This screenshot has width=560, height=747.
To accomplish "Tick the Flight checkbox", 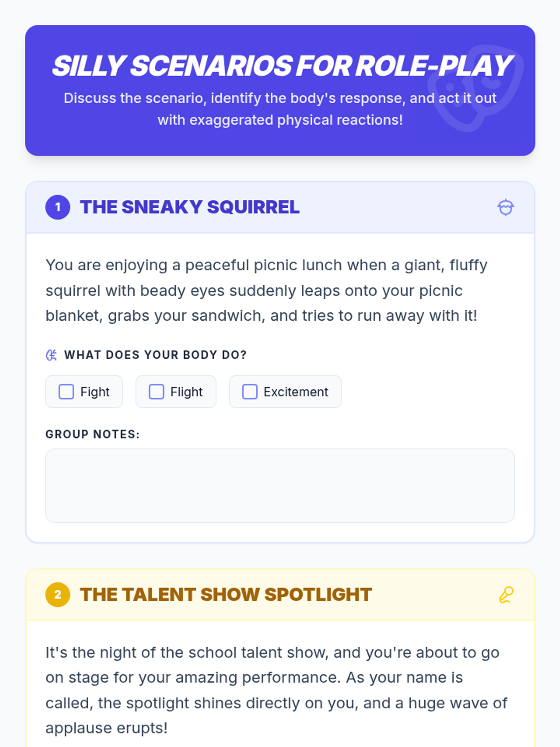I will [x=156, y=392].
